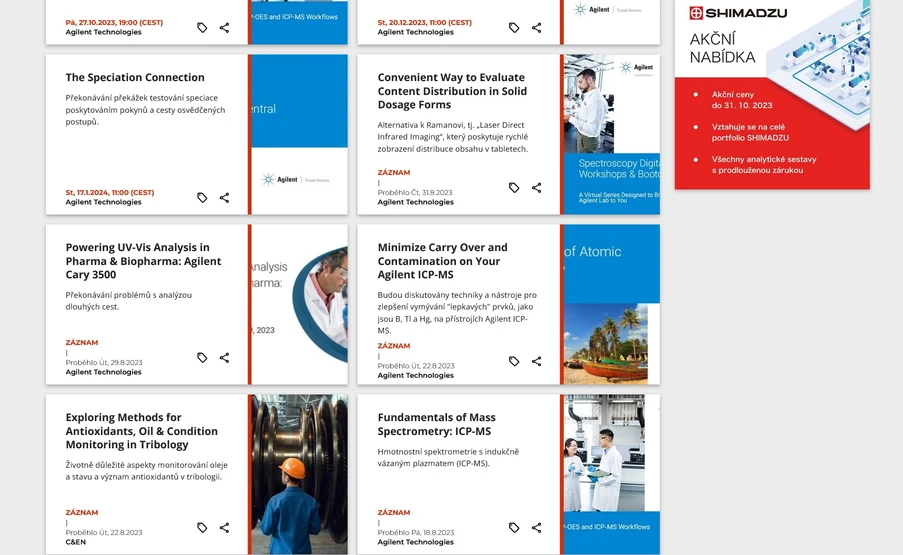Image resolution: width=903 pixels, height=555 pixels.
Task: Click Proběhlo Pá, 18.8.2023 text
Action: [416, 532]
